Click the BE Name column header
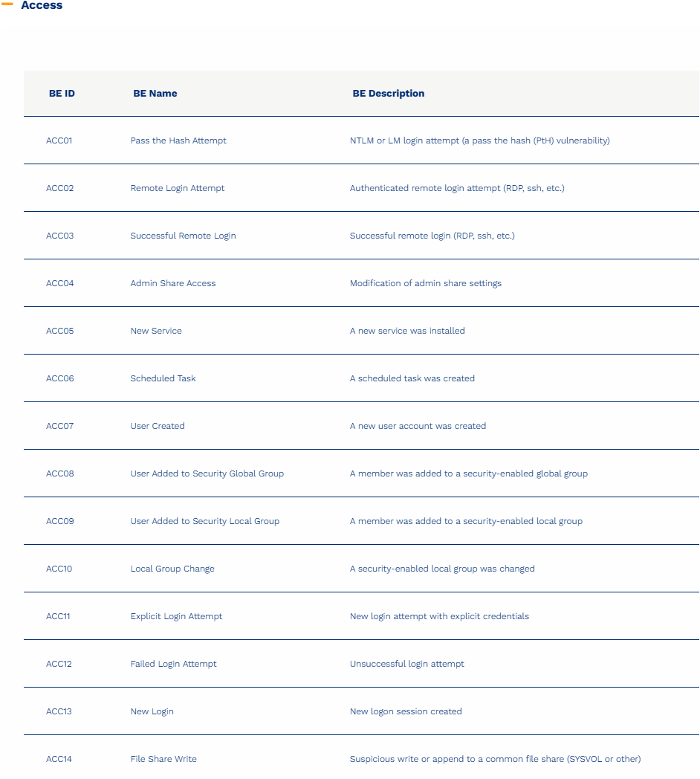This screenshot has height=779, width=700. pos(155,94)
